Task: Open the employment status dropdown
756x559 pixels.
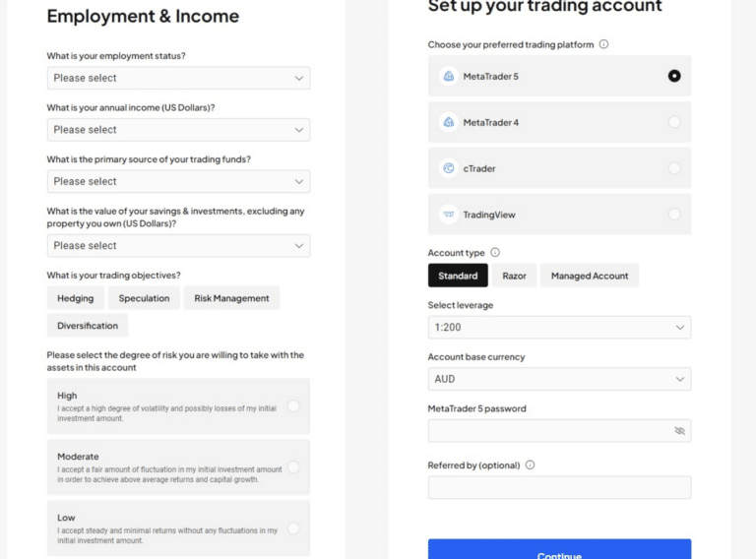Action: 178,78
